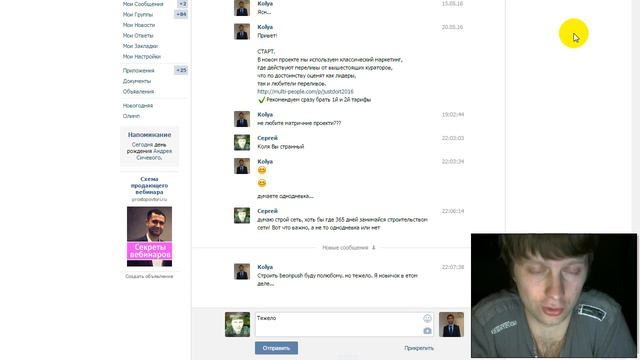Viewport: 640px width, 360px height.
Task: Focus the message input containing Тяжело
Action: [345, 324]
